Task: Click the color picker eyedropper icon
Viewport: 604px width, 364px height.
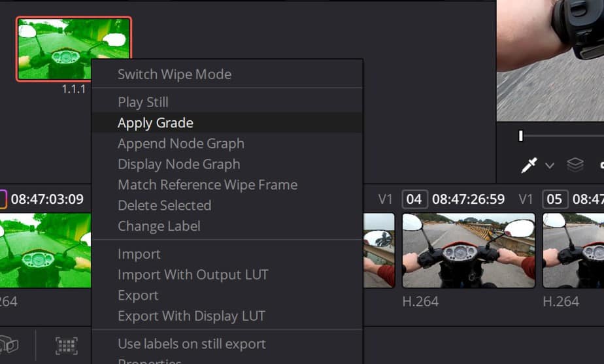Action: click(529, 165)
